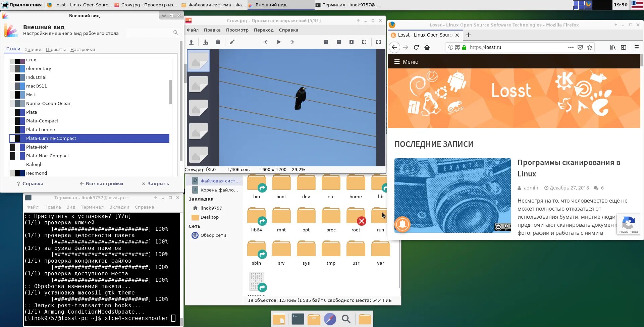Open Firefox home page icon
The image size is (644, 327).
coord(427,47)
